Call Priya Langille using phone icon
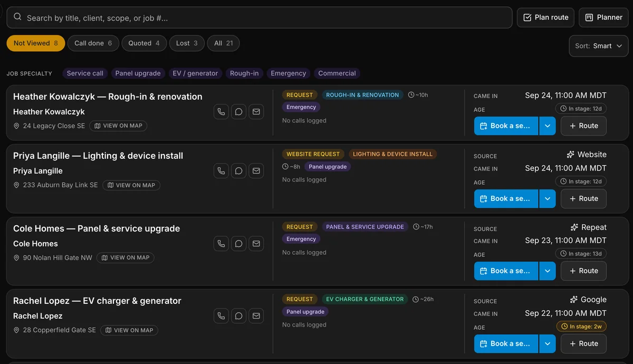 pos(221,171)
